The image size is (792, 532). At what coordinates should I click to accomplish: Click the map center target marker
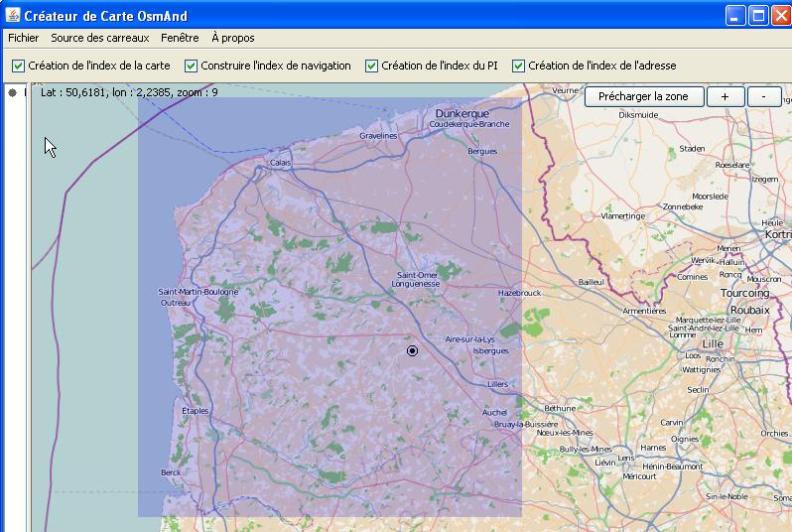click(412, 350)
